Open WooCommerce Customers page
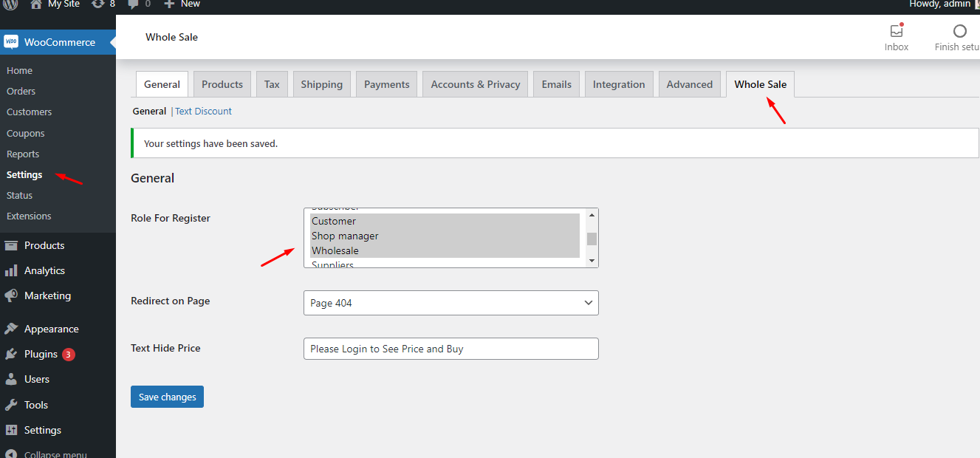Viewport: 980px width, 458px height. (x=30, y=112)
